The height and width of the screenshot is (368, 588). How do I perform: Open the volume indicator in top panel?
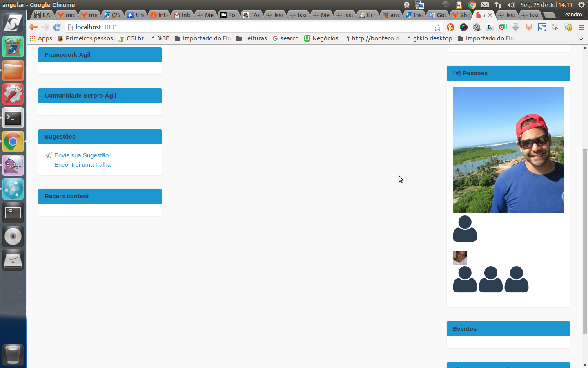511,5
